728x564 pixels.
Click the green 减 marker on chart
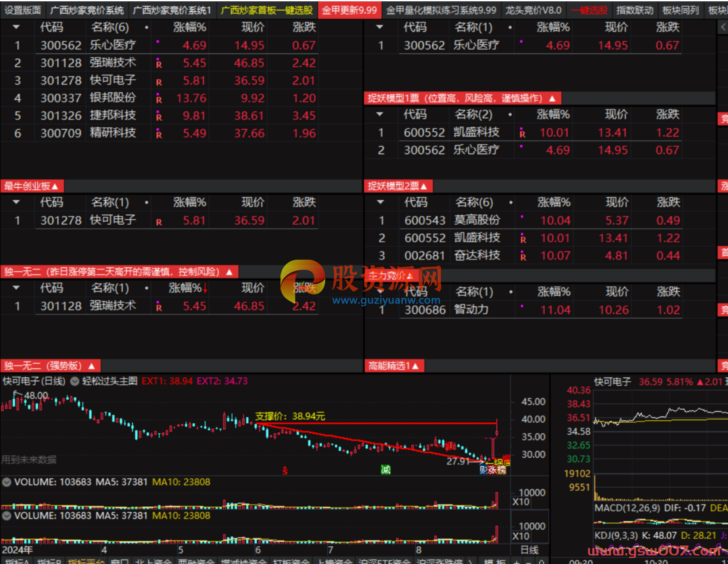386,469
